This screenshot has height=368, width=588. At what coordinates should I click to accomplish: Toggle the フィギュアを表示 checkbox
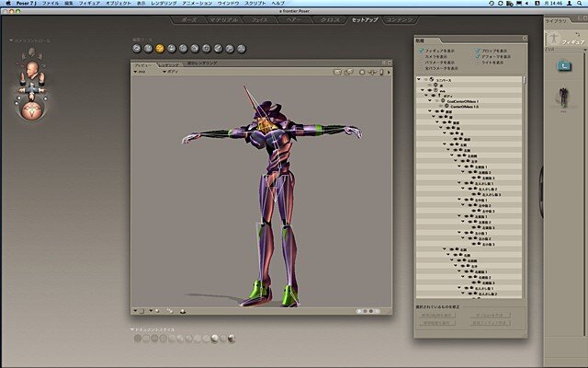pos(421,51)
